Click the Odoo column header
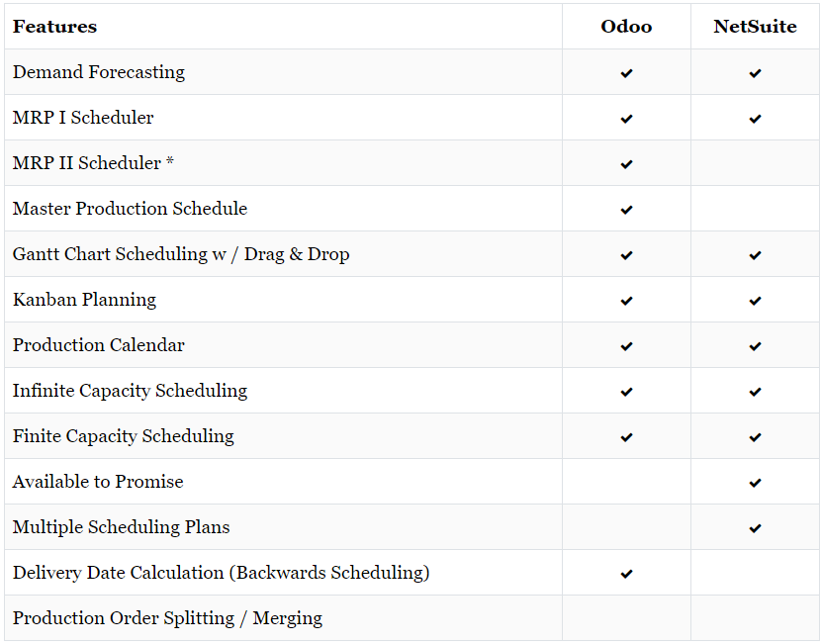The width and height of the screenshot is (822, 644). (x=626, y=27)
